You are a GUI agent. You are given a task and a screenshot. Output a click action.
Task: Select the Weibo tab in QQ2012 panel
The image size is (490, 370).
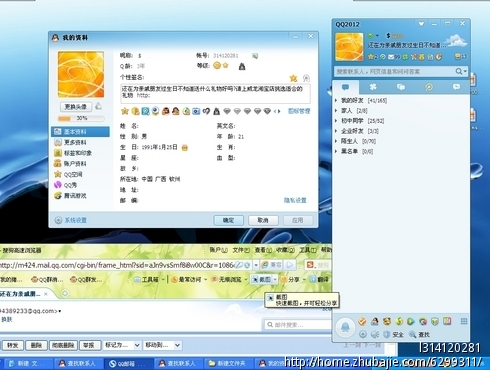click(x=429, y=87)
